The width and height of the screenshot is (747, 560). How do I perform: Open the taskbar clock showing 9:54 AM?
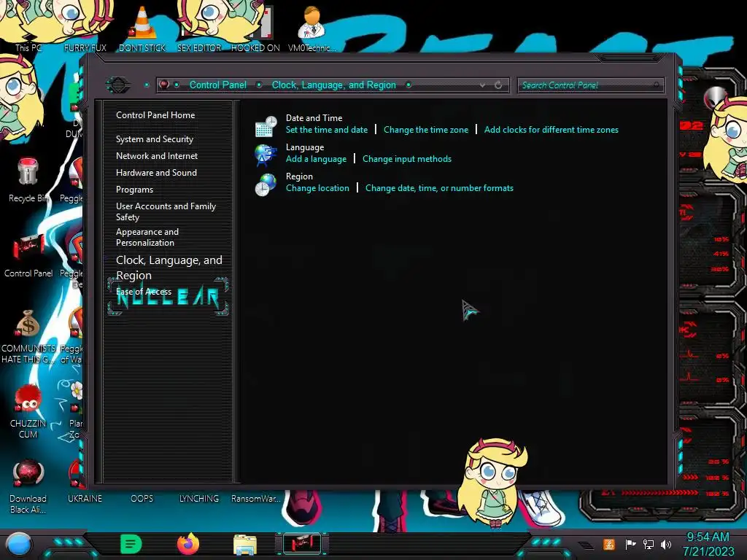[x=708, y=544]
